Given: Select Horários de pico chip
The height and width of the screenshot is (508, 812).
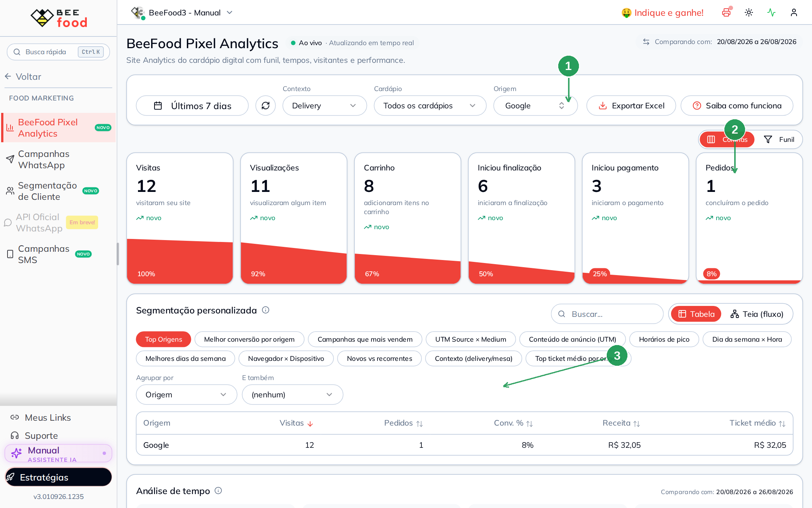Looking at the screenshot, I should tap(664, 339).
